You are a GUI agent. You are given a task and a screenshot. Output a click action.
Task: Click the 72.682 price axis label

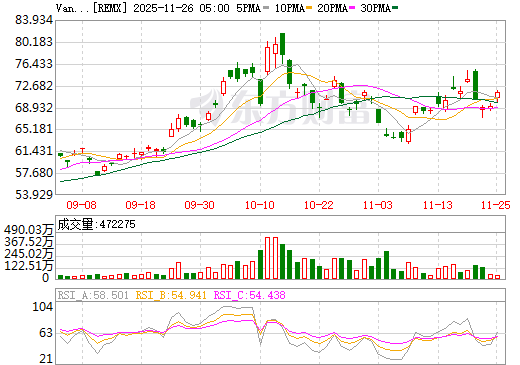[x=34, y=86]
